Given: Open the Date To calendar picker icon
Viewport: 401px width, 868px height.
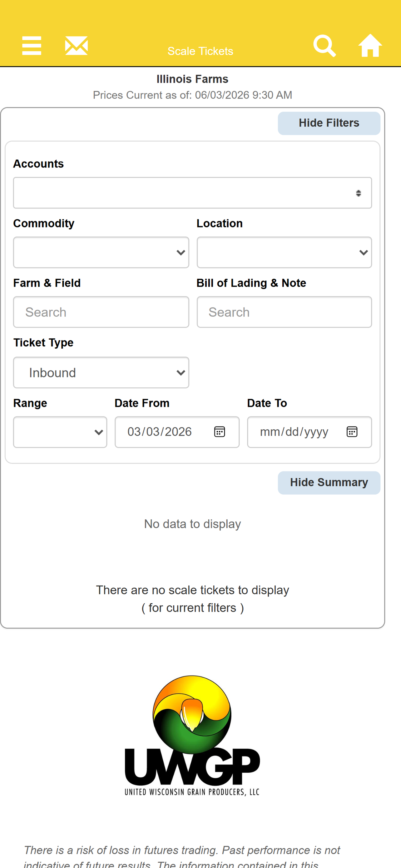Looking at the screenshot, I should coord(352,432).
